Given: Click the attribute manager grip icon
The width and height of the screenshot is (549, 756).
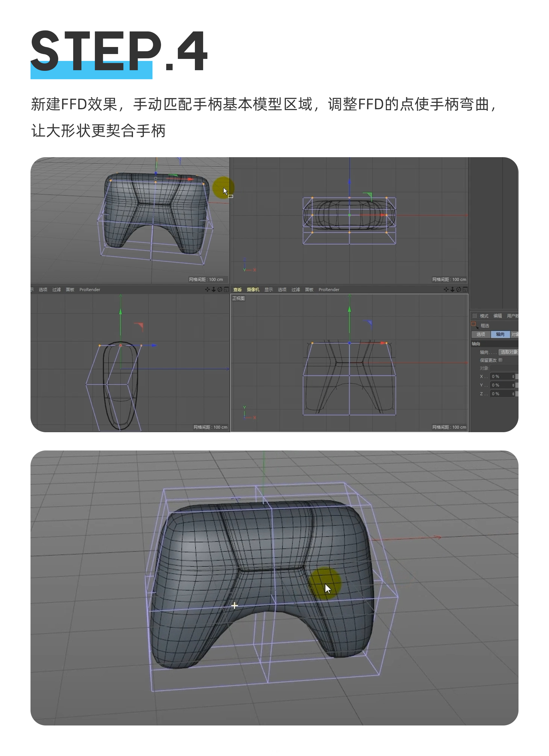Looking at the screenshot, I should (474, 316).
